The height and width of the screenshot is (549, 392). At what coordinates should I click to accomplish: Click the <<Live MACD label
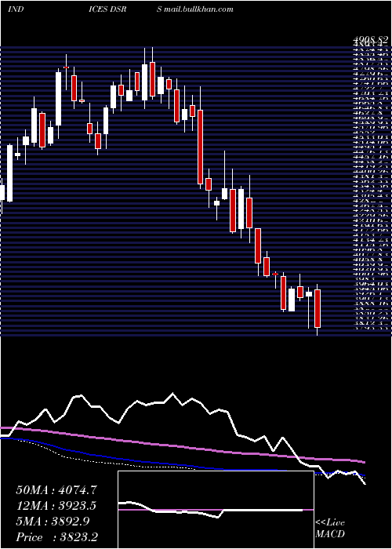[330, 529]
